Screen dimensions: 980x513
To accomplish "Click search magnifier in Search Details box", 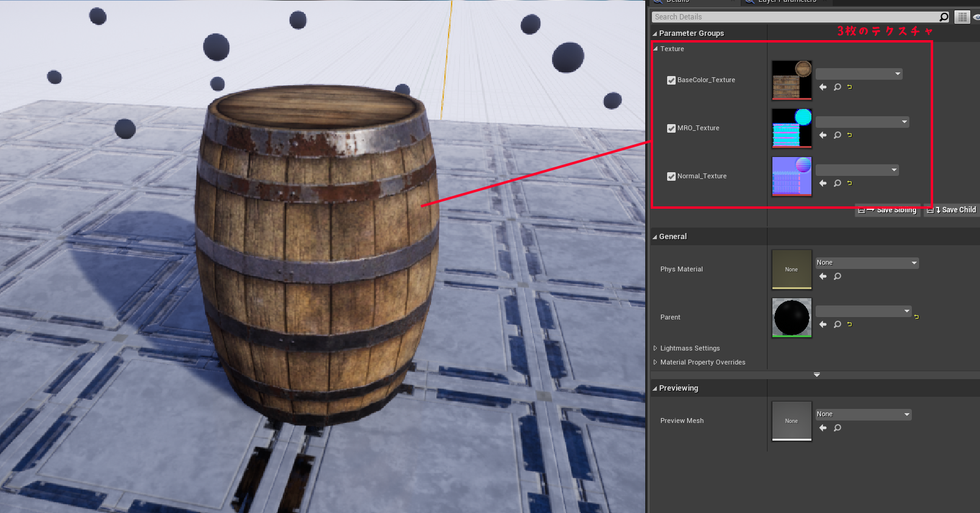I will tap(943, 17).
